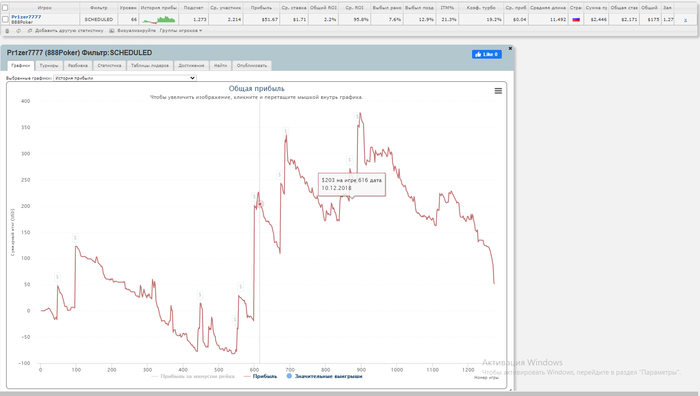The image size is (700, 396).
Task: Select the Опубликовать tab
Action: tap(252, 66)
